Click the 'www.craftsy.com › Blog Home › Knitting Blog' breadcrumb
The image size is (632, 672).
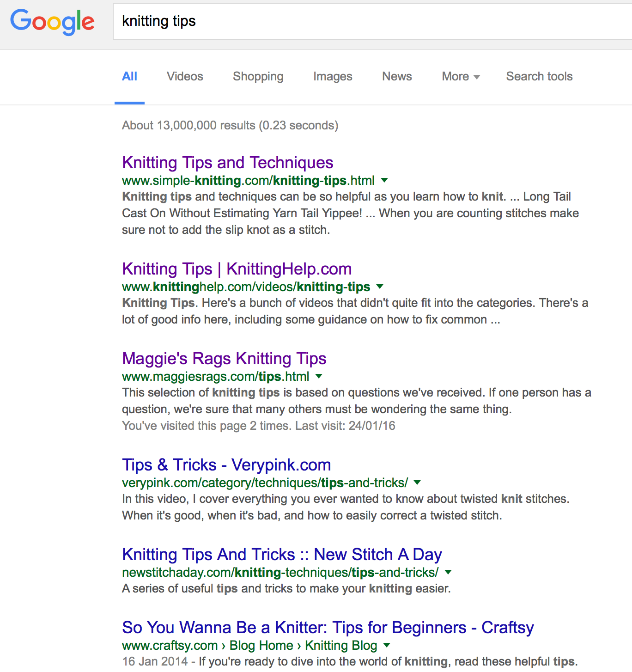coord(249,645)
